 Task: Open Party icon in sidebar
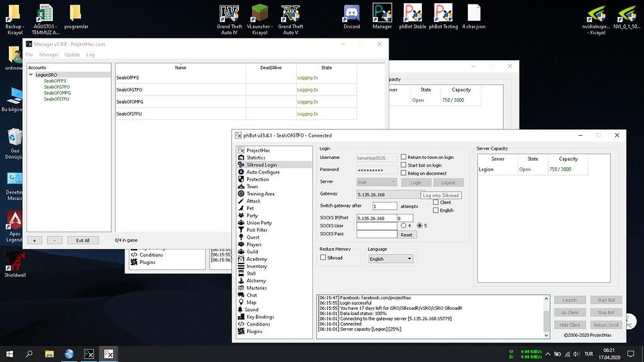241,216
